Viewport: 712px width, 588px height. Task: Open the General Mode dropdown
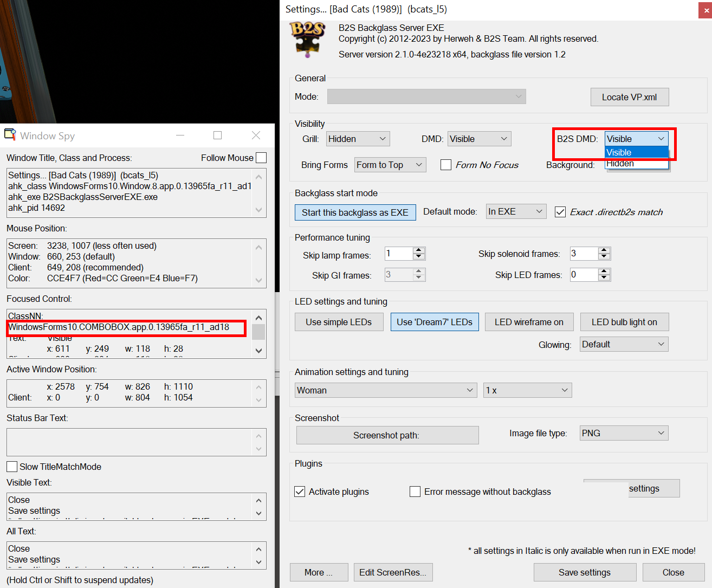(426, 96)
